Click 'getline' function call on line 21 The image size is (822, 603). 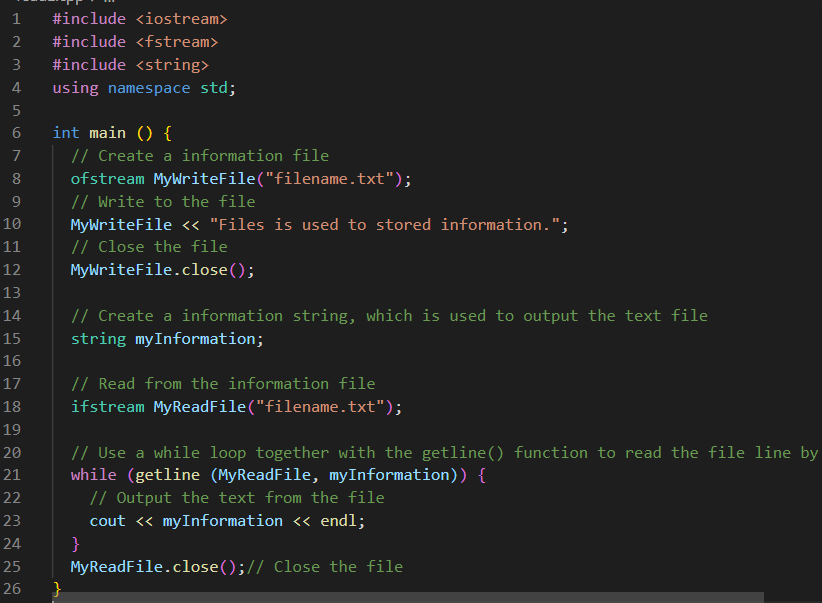(x=167, y=475)
